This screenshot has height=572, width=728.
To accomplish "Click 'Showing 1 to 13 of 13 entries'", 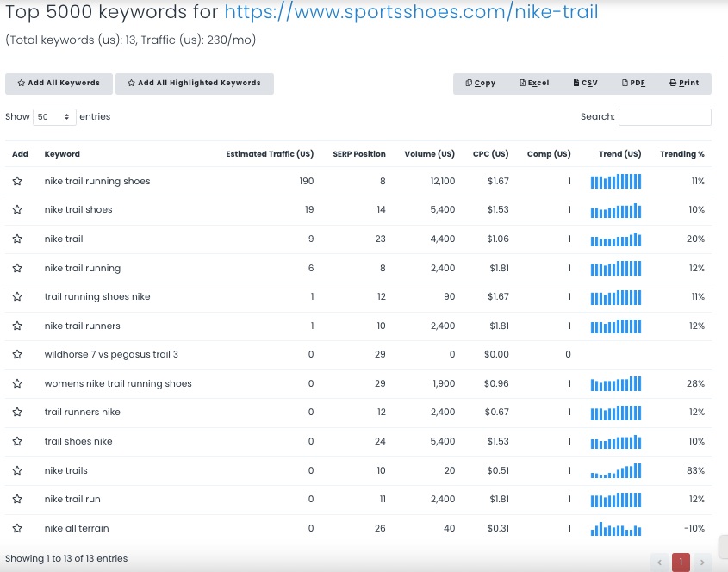I will pos(66,558).
